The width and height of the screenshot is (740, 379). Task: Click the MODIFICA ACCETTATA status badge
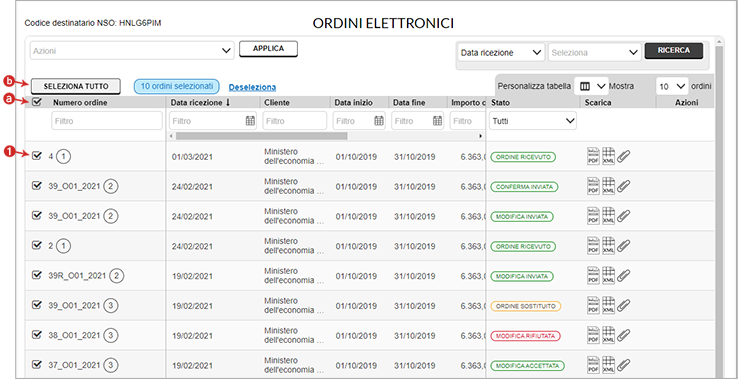click(x=528, y=366)
